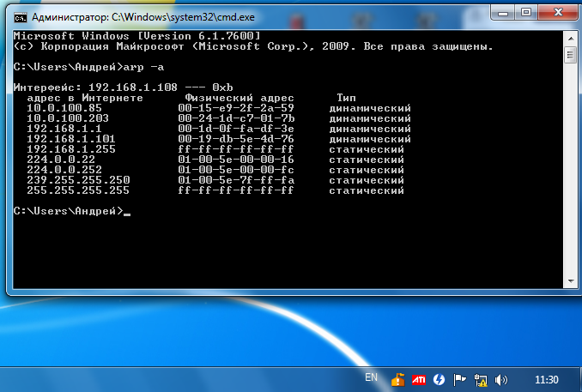Click the orange tray icon beside EN

click(397, 378)
